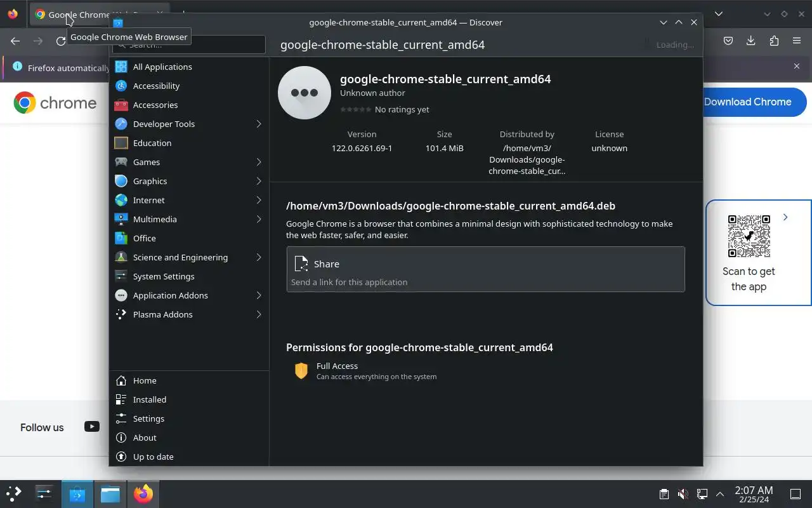The image size is (812, 508).
Task: Click the muted volume tray icon
Action: click(683, 494)
